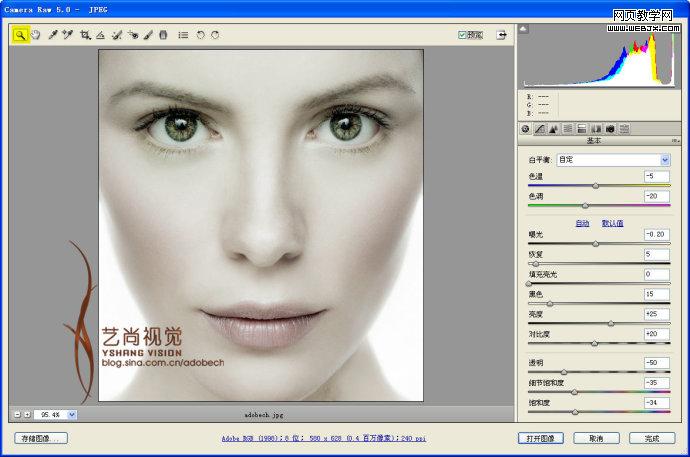Screen dimensions: 690x457
Task: Switch to the Basic panel tab
Action: [525, 129]
